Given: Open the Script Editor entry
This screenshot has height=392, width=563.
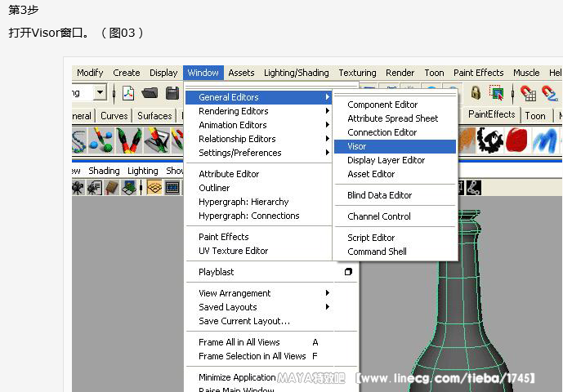Looking at the screenshot, I should [371, 238].
